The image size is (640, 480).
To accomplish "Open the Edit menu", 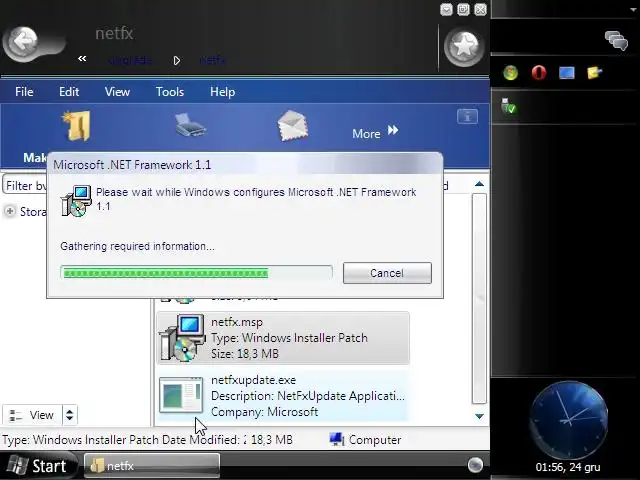I will click(69, 92).
